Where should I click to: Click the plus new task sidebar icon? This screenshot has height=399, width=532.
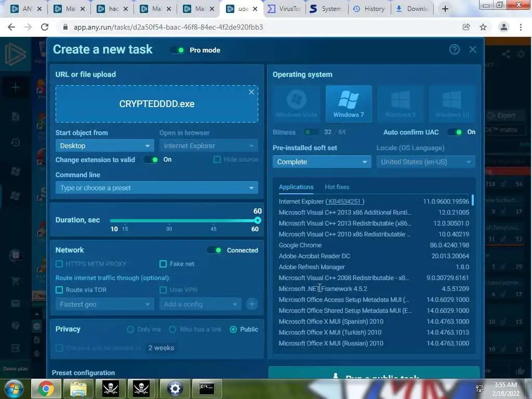(15, 87)
